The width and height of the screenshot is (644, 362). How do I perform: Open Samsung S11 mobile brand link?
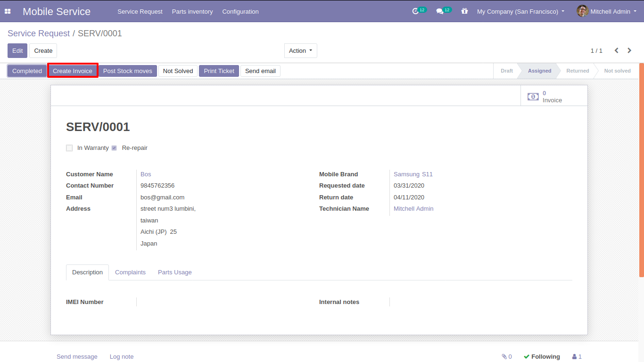(x=413, y=174)
